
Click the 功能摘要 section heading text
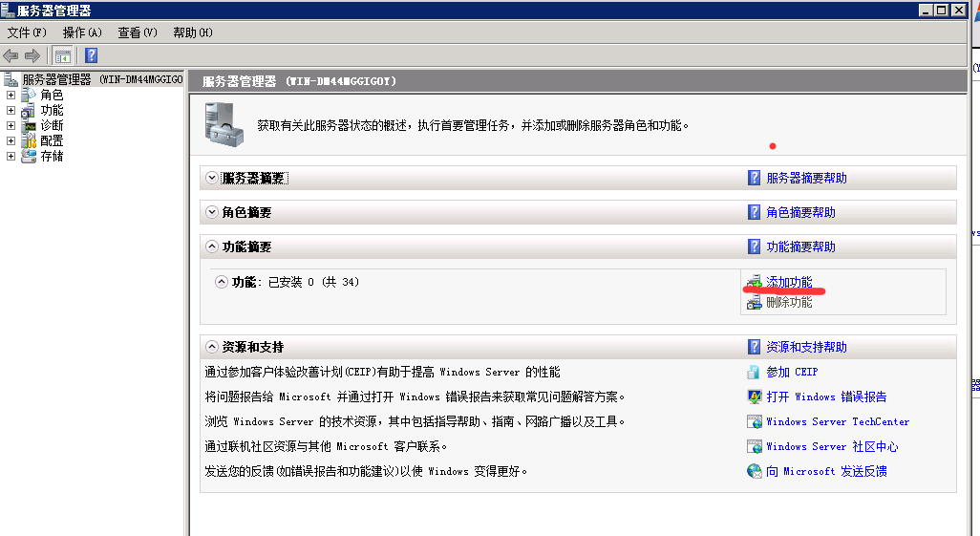coord(246,247)
